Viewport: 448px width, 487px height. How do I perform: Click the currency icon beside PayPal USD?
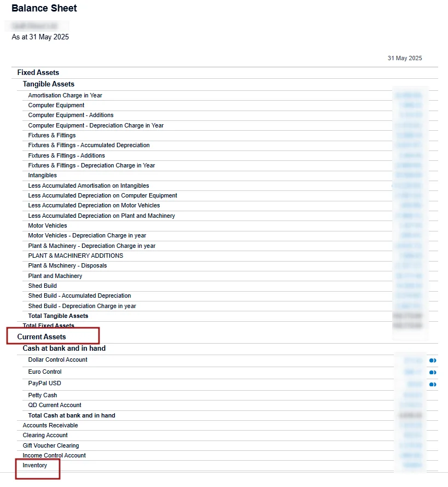(x=432, y=385)
